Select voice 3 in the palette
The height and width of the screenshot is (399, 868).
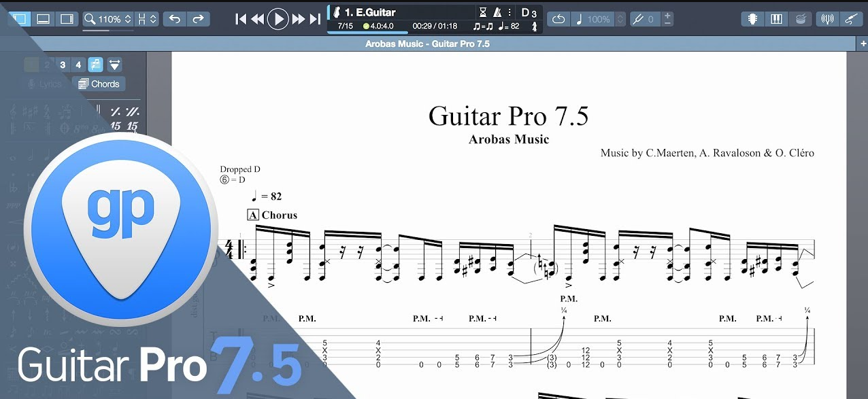click(x=63, y=65)
